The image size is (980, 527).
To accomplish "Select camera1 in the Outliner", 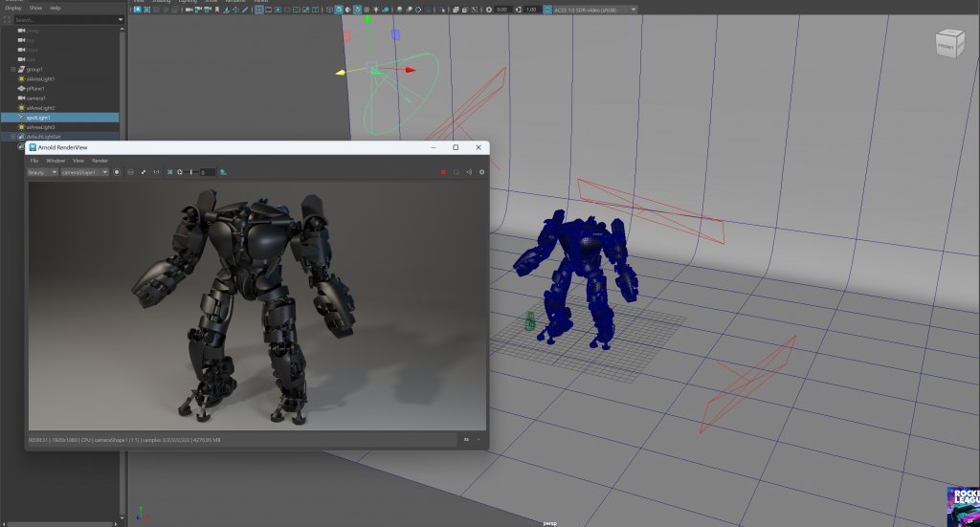I will [35, 98].
